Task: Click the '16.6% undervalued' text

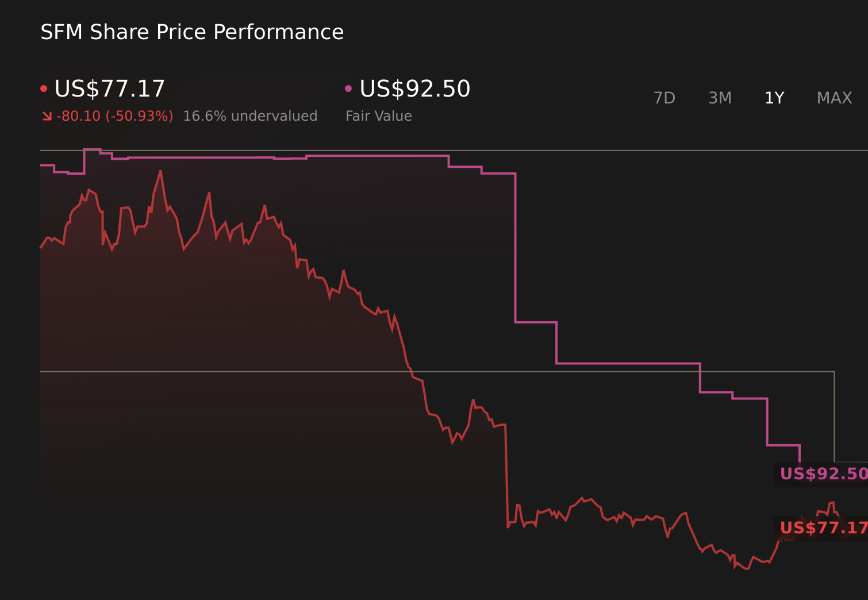Action: [250, 116]
